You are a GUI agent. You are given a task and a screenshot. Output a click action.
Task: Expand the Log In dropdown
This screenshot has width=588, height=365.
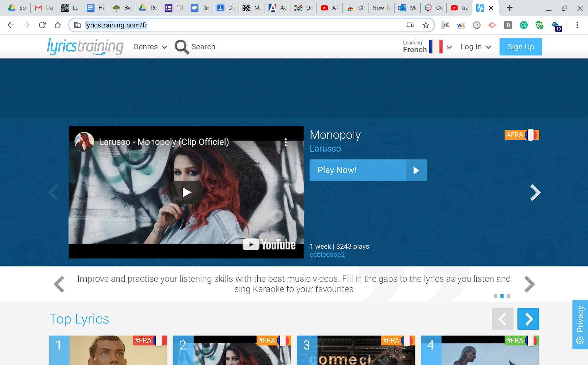point(476,47)
